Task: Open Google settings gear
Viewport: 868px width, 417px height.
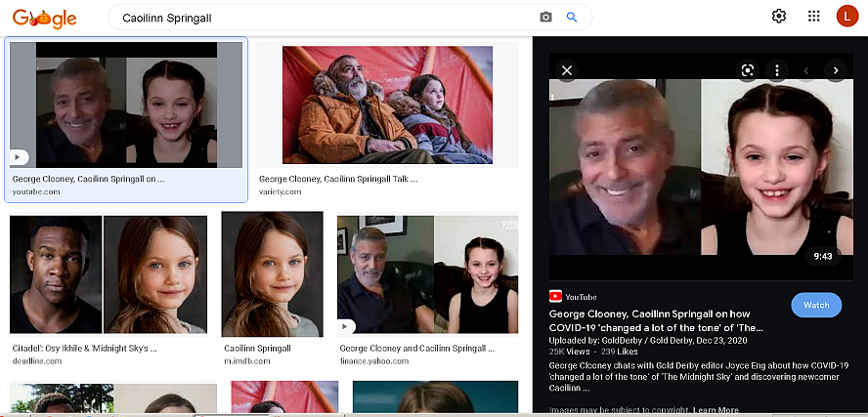Action: point(779,16)
